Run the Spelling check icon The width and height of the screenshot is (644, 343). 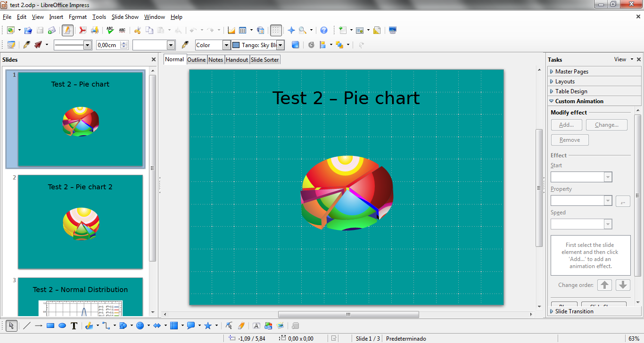click(110, 30)
